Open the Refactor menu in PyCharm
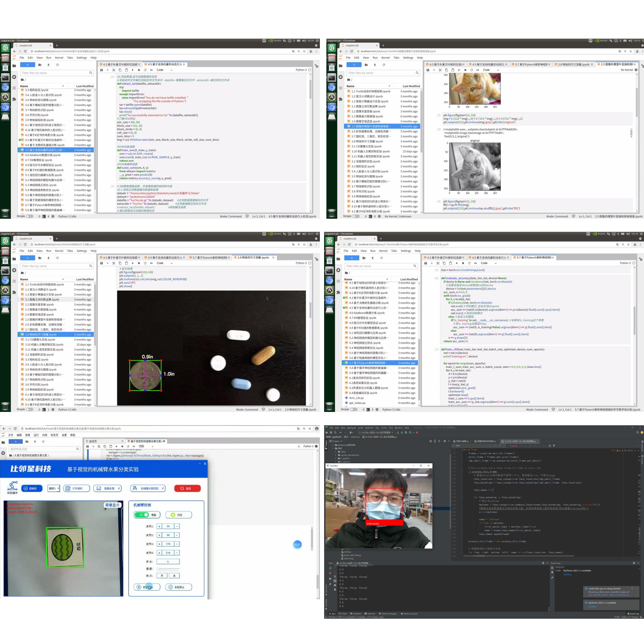This screenshot has height=644, width=644. [369, 428]
